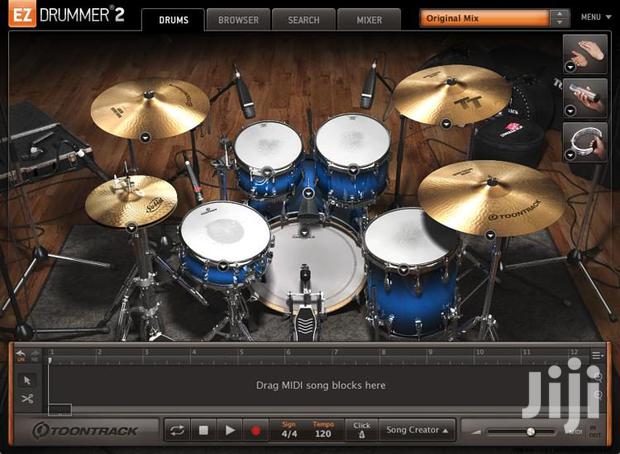620x454 pixels.
Task: Click the 4/4 time signature field
Action: pyautogui.click(x=289, y=434)
